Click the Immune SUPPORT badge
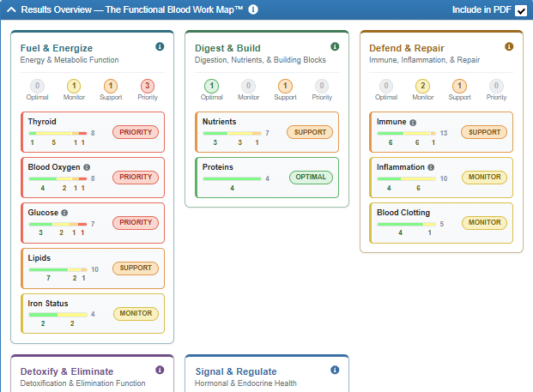Viewport: 533px width, 392px height. tap(484, 132)
